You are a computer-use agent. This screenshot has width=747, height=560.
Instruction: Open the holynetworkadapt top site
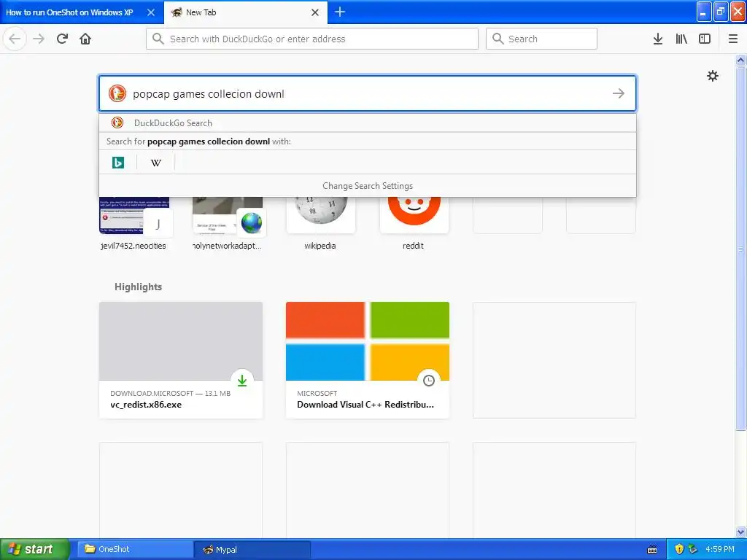tap(228, 223)
